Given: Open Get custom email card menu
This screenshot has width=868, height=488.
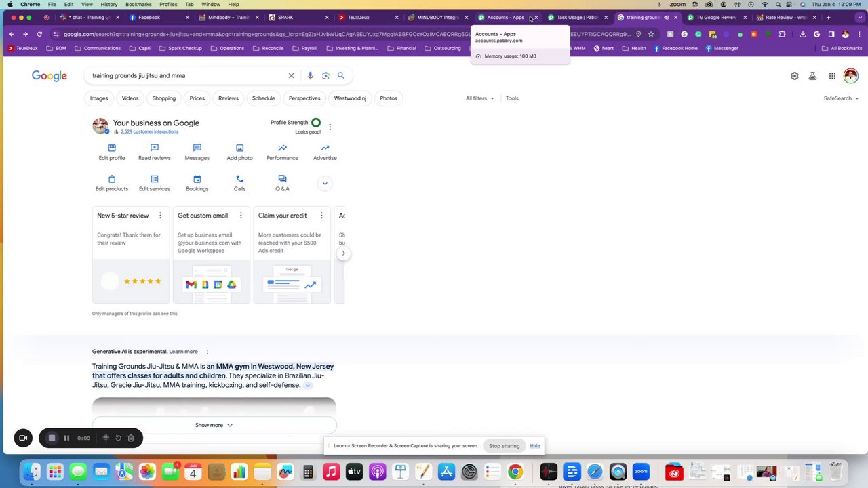Looking at the screenshot, I should tap(241, 216).
